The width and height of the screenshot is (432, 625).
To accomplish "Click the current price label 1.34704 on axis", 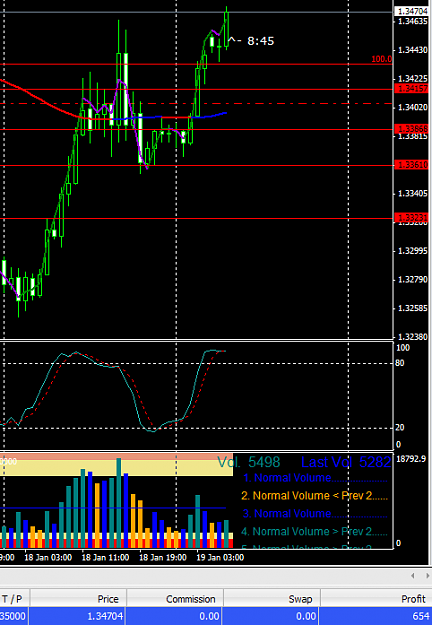I will [411, 12].
